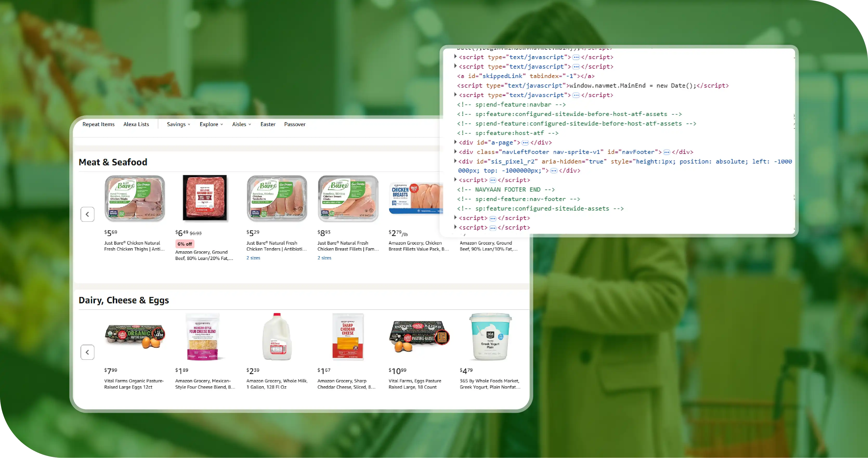Open Just Bare Chicken Breast Fillets image

click(348, 198)
